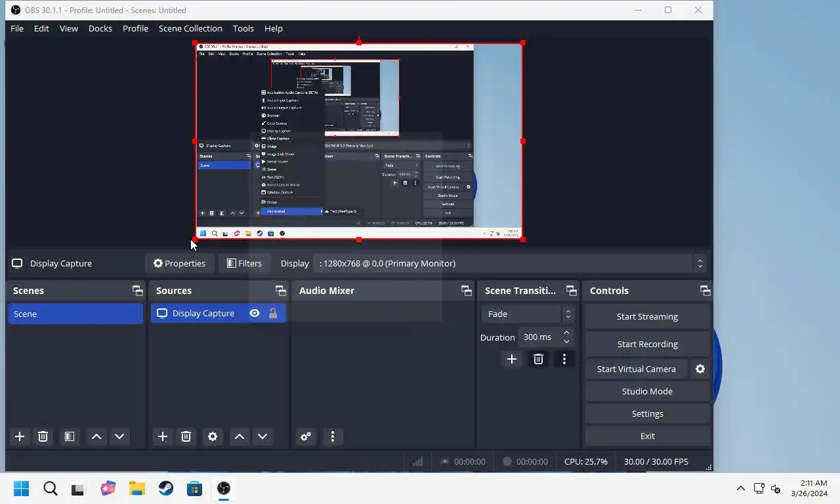Image resolution: width=840 pixels, height=504 pixels.
Task: Open source Filters button
Action: [244, 263]
